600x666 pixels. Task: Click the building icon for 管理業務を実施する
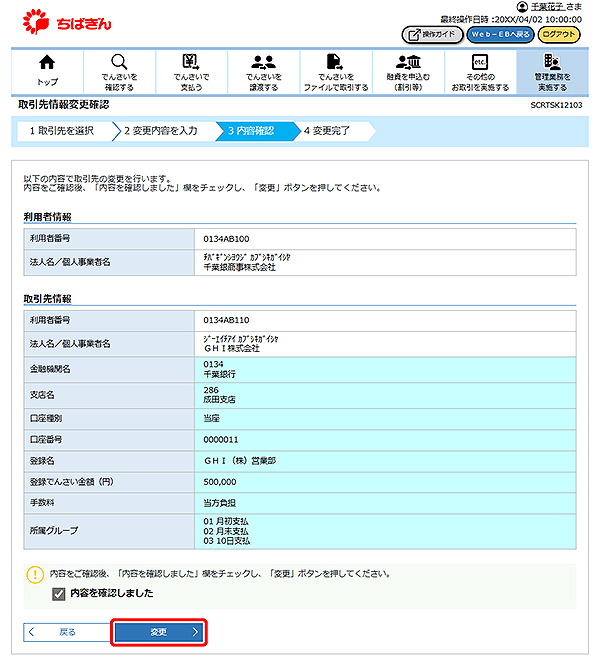click(x=552, y=62)
